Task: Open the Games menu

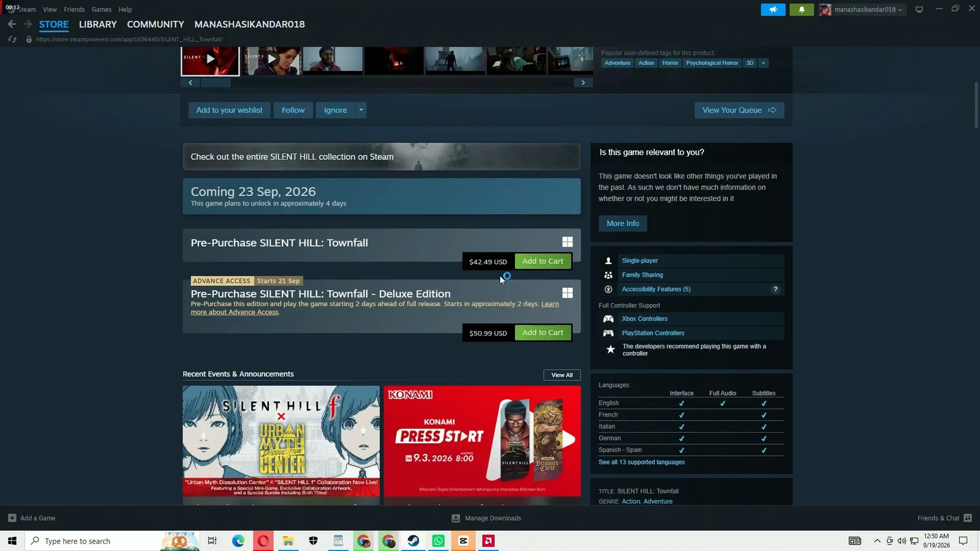Action: (102, 9)
